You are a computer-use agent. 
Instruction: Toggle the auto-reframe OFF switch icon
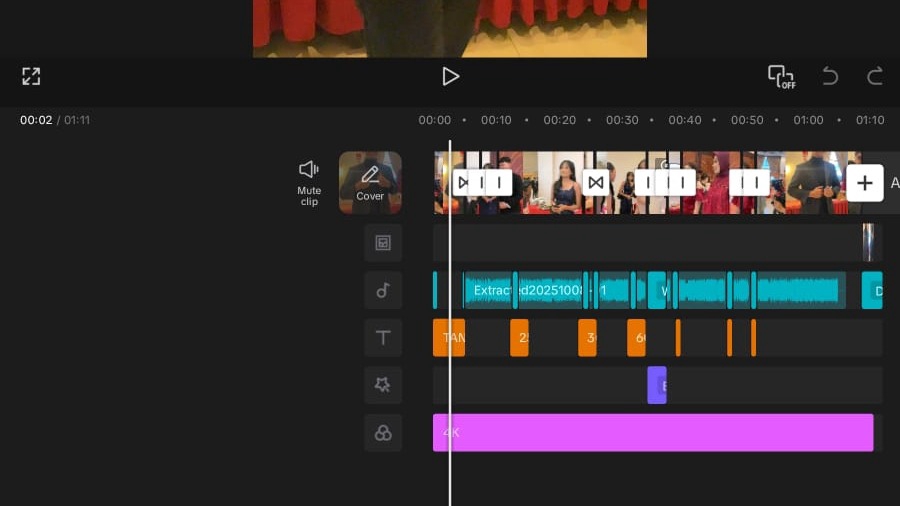pos(782,76)
